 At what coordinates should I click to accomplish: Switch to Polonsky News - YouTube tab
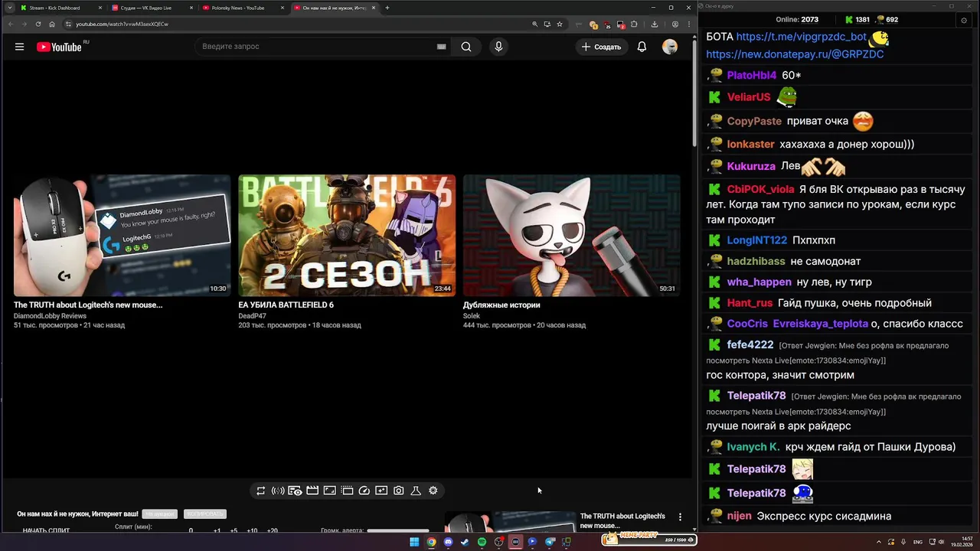point(242,8)
